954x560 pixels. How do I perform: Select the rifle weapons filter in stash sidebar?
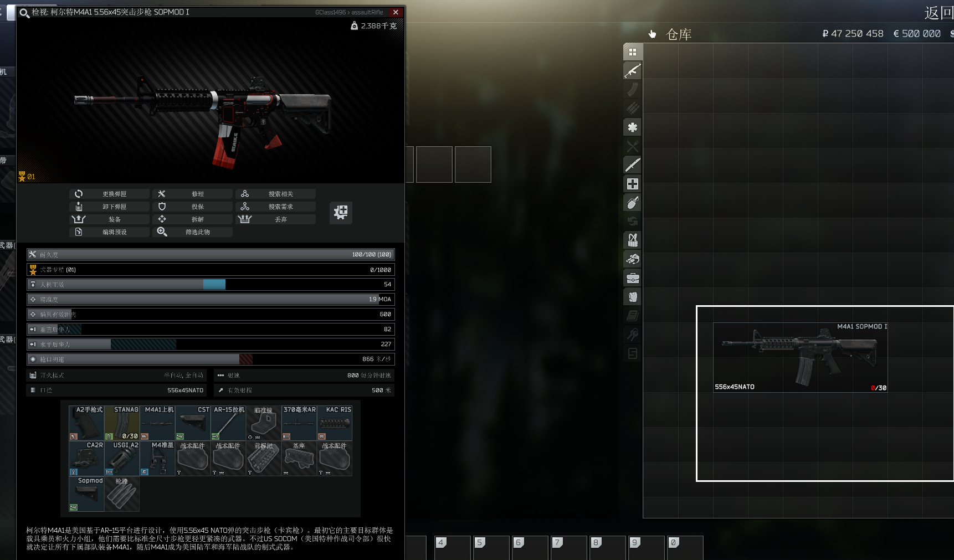tap(633, 71)
